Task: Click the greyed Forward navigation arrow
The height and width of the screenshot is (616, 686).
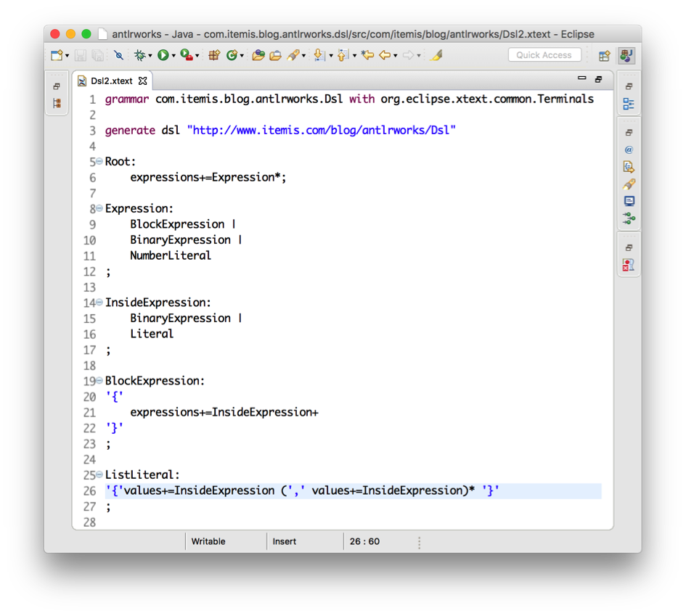Action: (408, 55)
